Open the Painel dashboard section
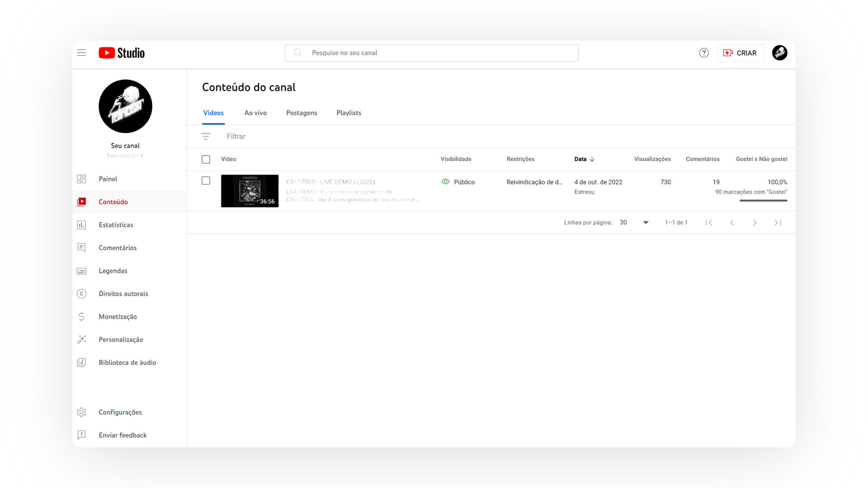 click(x=108, y=179)
